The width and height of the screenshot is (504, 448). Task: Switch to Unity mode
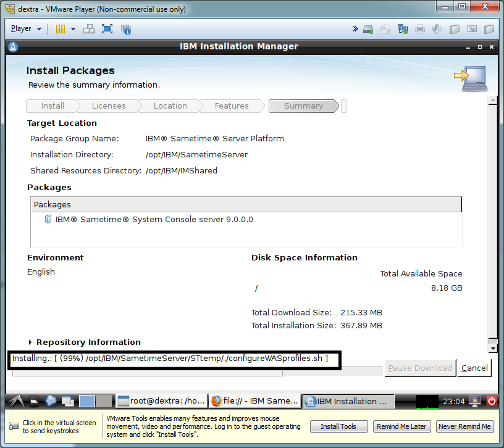[x=125, y=29]
